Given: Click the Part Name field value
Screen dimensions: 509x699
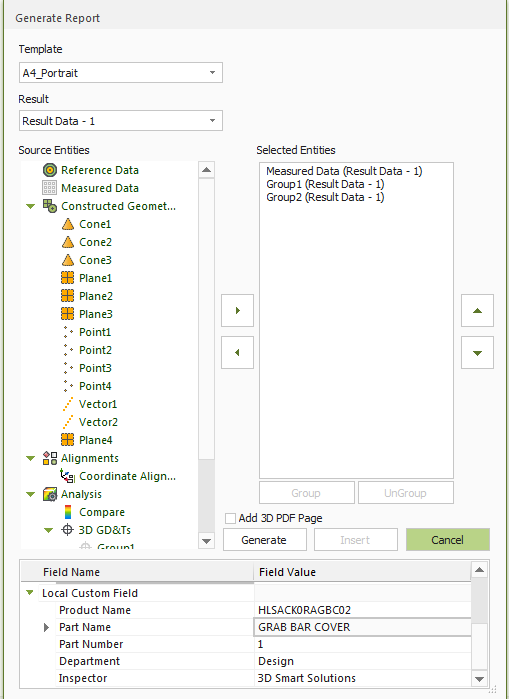Looking at the screenshot, I should click(x=362, y=627).
